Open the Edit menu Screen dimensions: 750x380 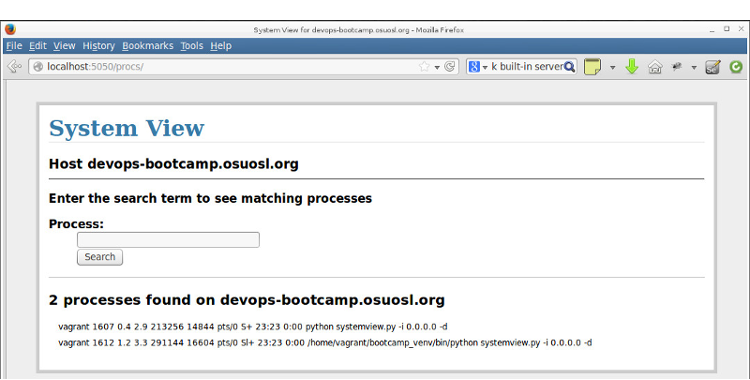38,46
